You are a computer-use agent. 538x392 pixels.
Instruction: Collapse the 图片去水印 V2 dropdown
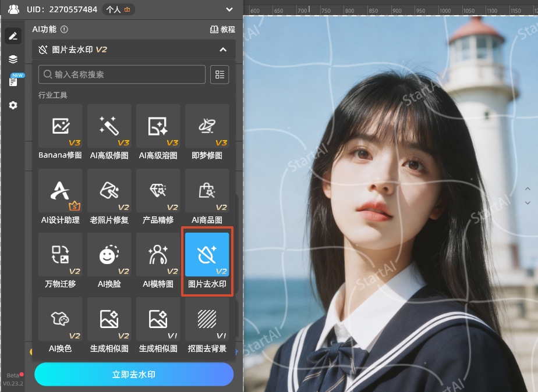tap(223, 50)
